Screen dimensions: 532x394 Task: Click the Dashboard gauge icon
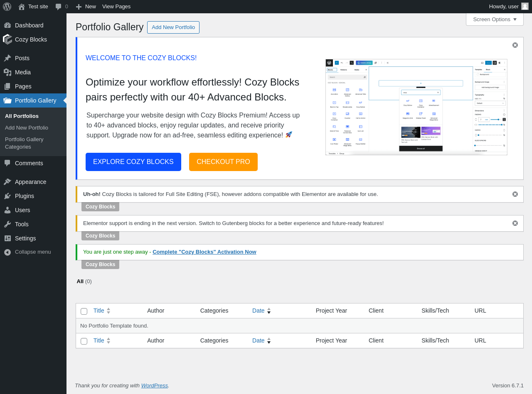[7, 25]
